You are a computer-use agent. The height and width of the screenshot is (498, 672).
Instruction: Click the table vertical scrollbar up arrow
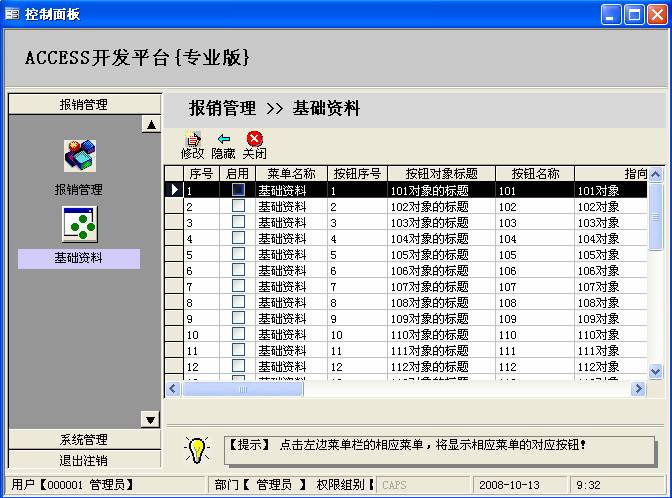(655, 174)
